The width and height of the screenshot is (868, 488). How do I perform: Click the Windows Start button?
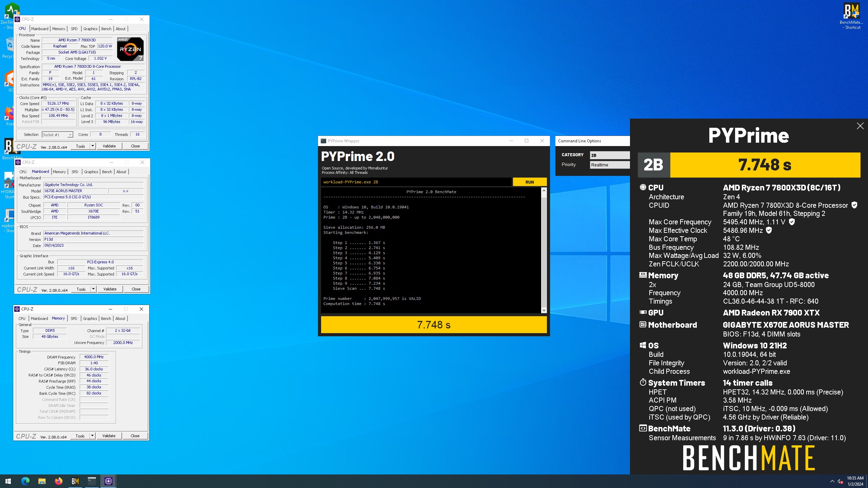(x=8, y=481)
